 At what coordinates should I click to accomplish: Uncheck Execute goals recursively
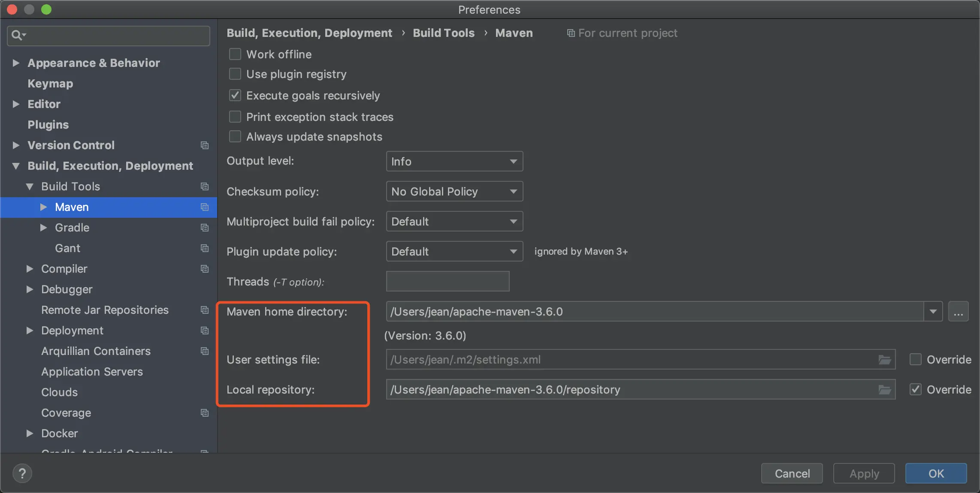[x=235, y=96]
